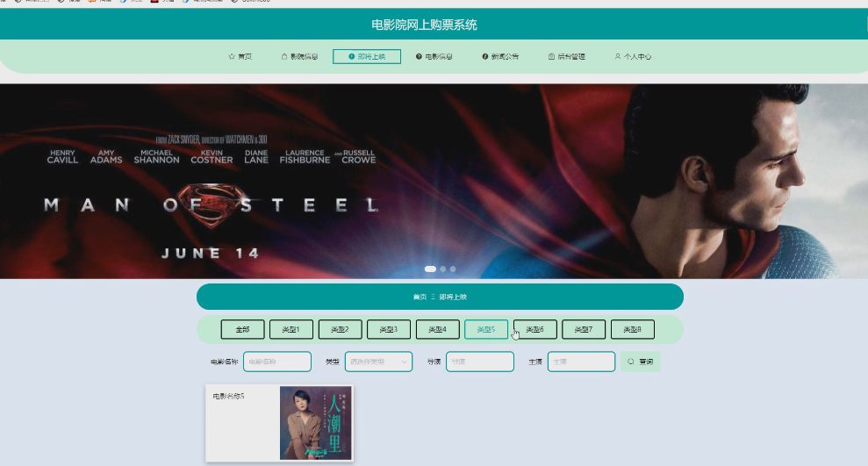The height and width of the screenshot is (466, 868).
Task: Switch to the second carousel slide dot
Action: pyautogui.click(x=443, y=269)
